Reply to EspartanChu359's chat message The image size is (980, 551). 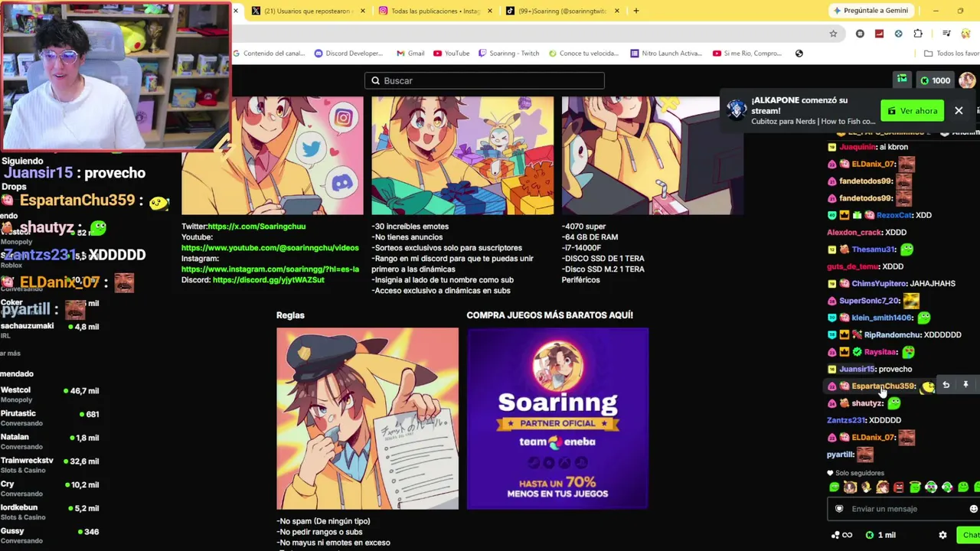pos(946,385)
